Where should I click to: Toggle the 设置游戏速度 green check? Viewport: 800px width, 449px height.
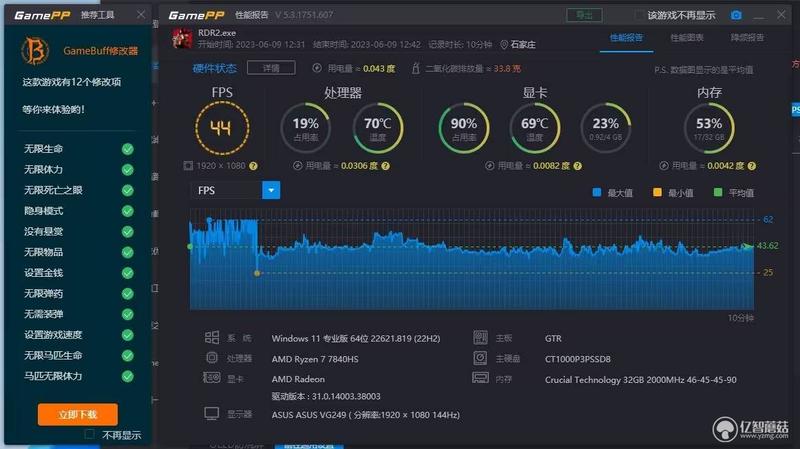[x=128, y=335]
